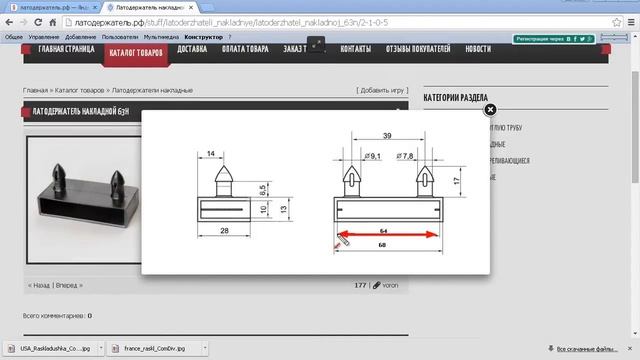Screen dimensions: 640x360
Task: Click the Главная breadcrumb link
Action: [35, 90]
